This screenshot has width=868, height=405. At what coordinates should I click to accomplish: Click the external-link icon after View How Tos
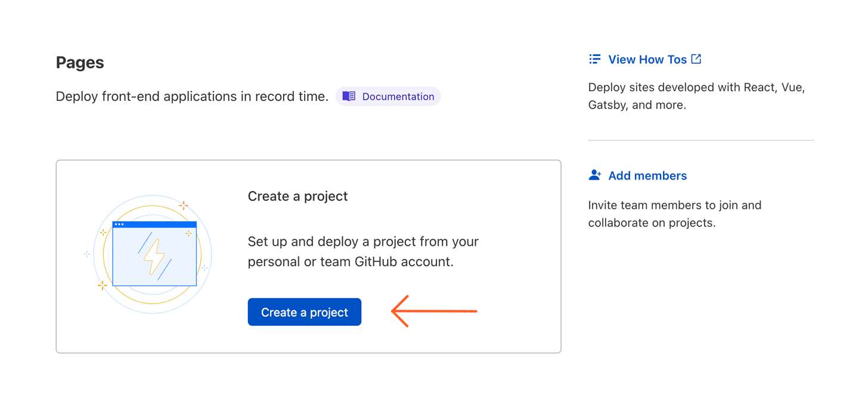696,58
